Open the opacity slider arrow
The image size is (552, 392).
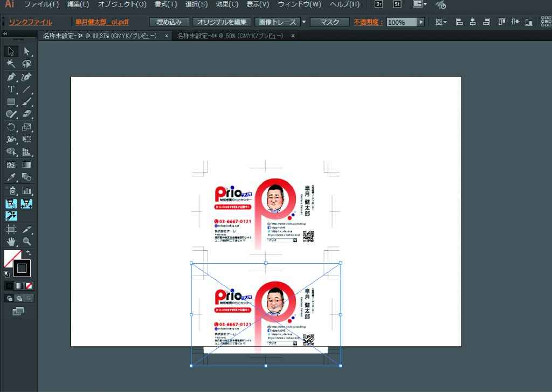coord(421,22)
